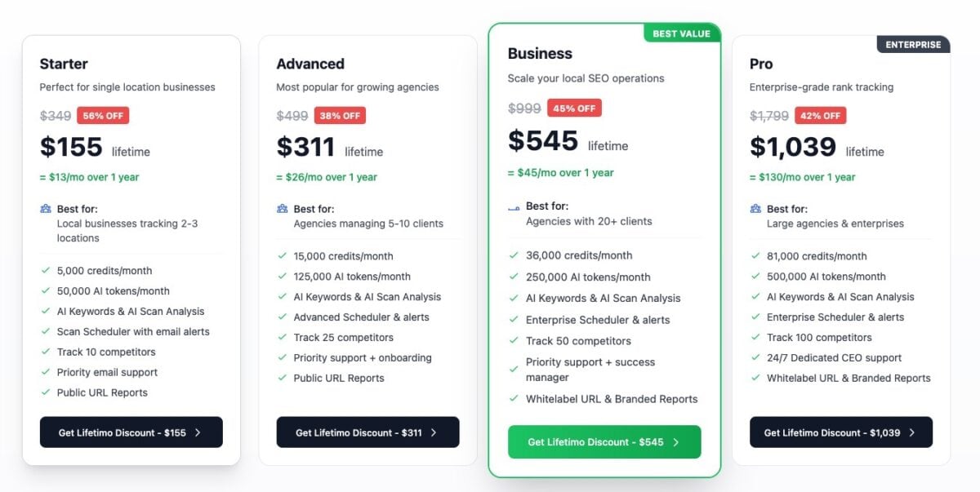Click the Best for icon in Advanced plan

[283, 209]
